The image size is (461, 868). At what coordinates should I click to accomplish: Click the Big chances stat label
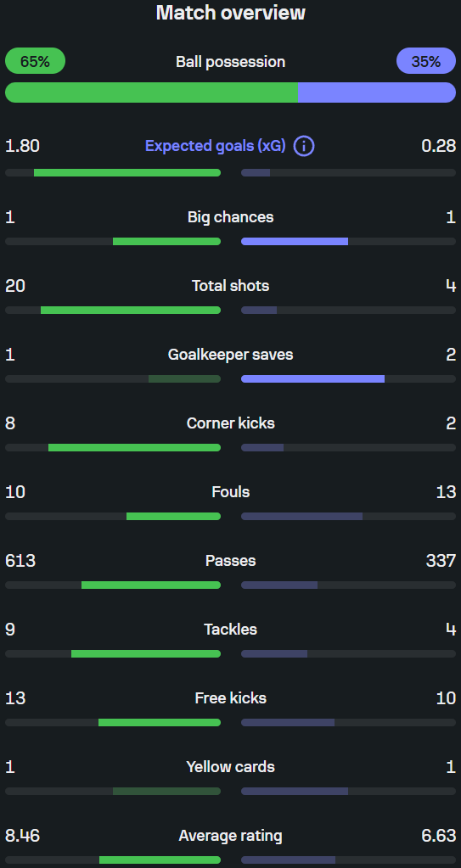231,217
